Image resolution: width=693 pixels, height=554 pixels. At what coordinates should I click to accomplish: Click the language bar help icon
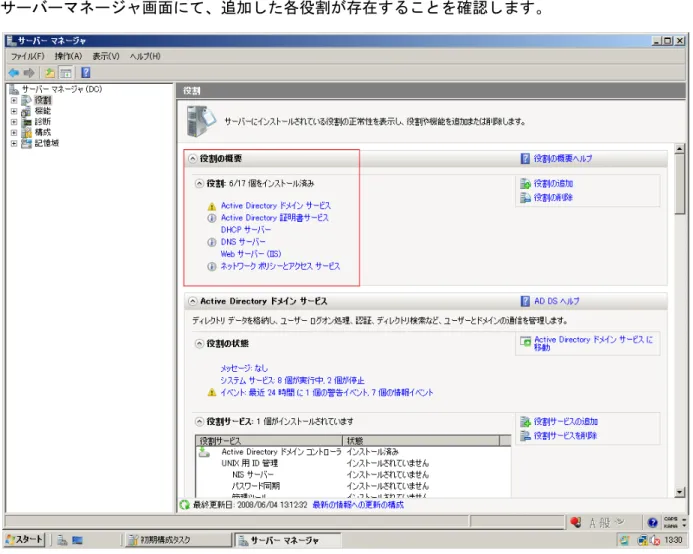point(652,523)
